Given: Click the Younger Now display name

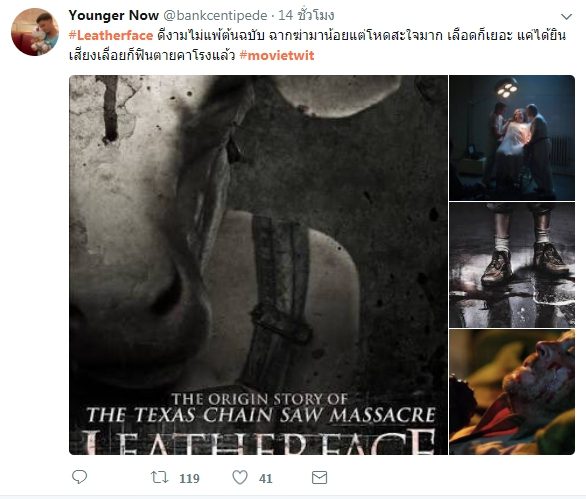Looking at the screenshot, I should click(x=114, y=15).
